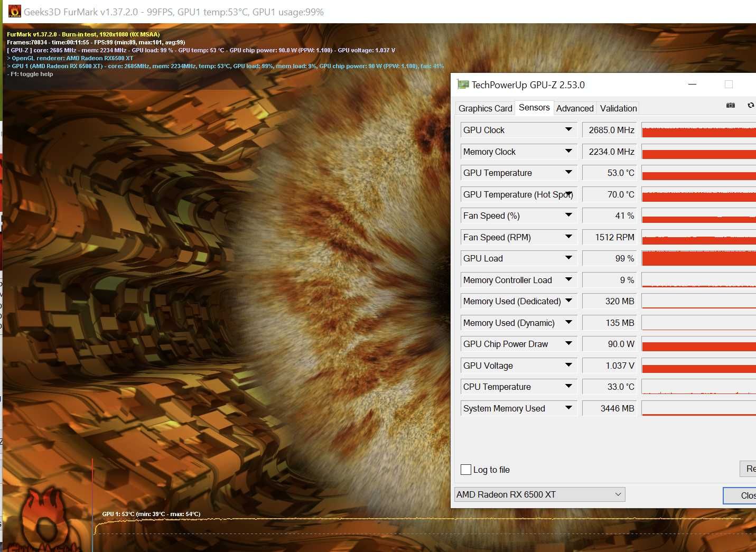Click the GPU-Z title bar app icon
Viewport: 756px width, 552px height.
[463, 85]
